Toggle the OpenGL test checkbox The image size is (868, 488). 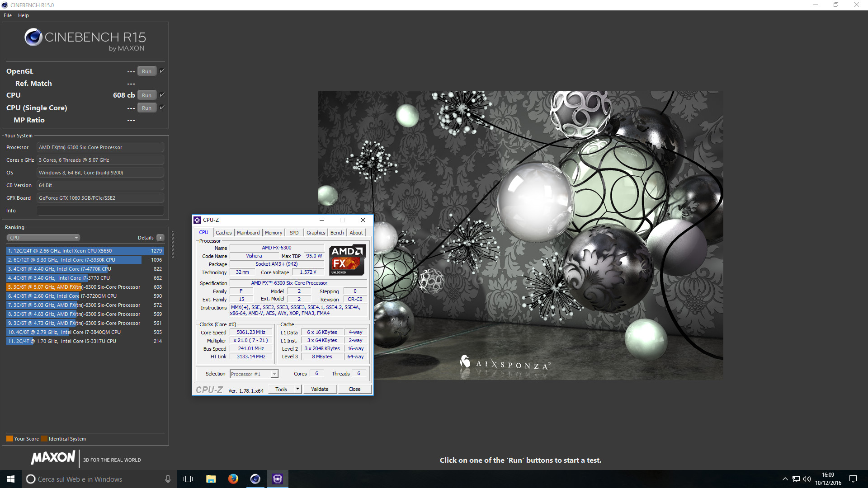[x=162, y=71]
